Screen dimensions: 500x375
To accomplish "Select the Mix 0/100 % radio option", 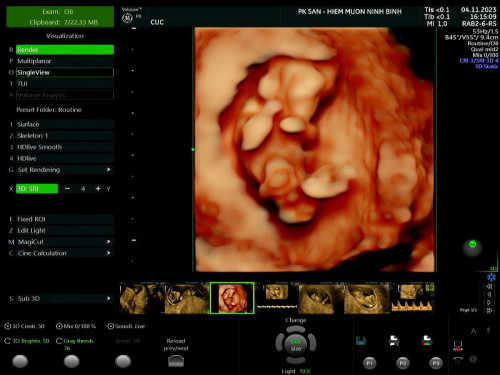I will pos(76,326).
